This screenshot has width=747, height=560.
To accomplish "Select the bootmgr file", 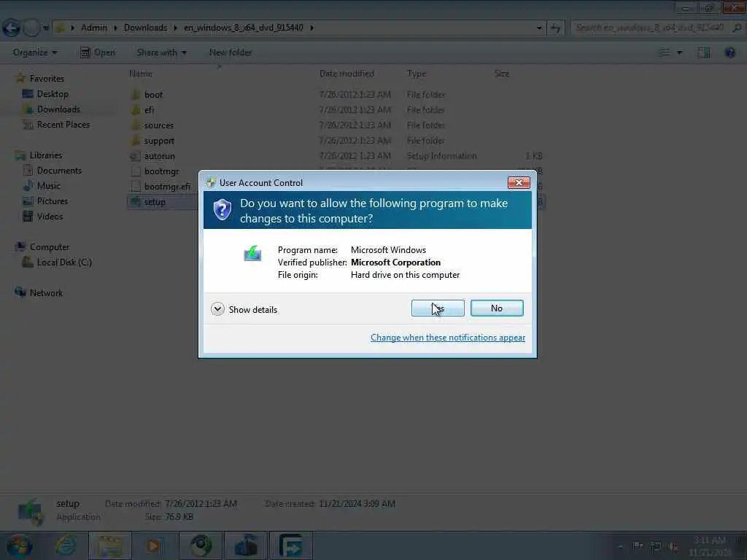I will (161, 171).
